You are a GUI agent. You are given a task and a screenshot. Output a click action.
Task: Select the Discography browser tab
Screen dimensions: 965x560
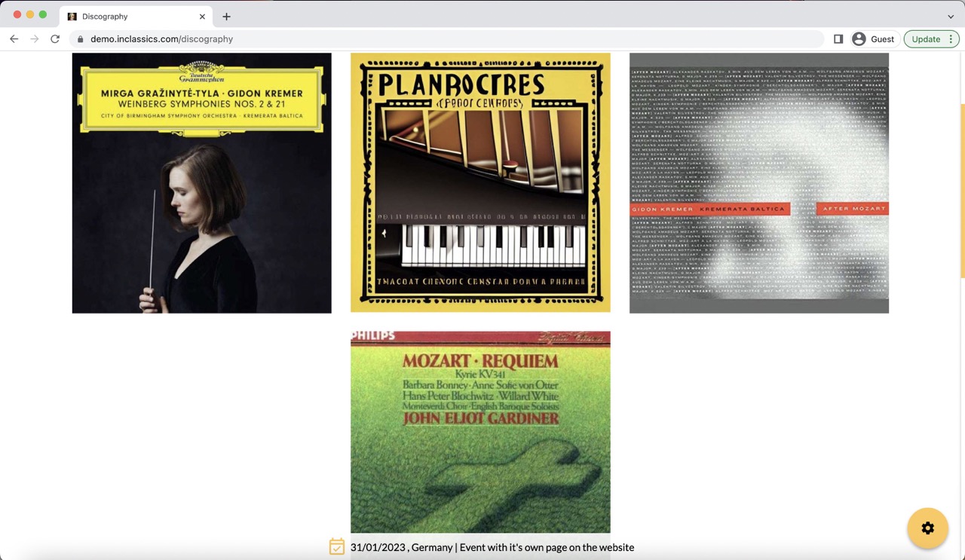pyautogui.click(x=136, y=16)
